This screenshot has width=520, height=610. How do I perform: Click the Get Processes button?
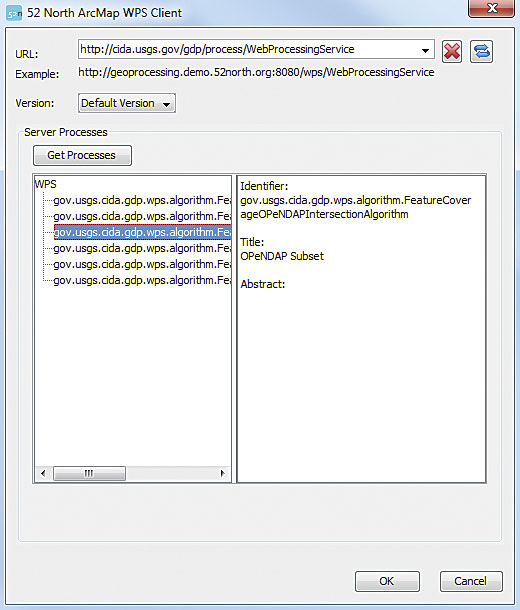coord(82,155)
